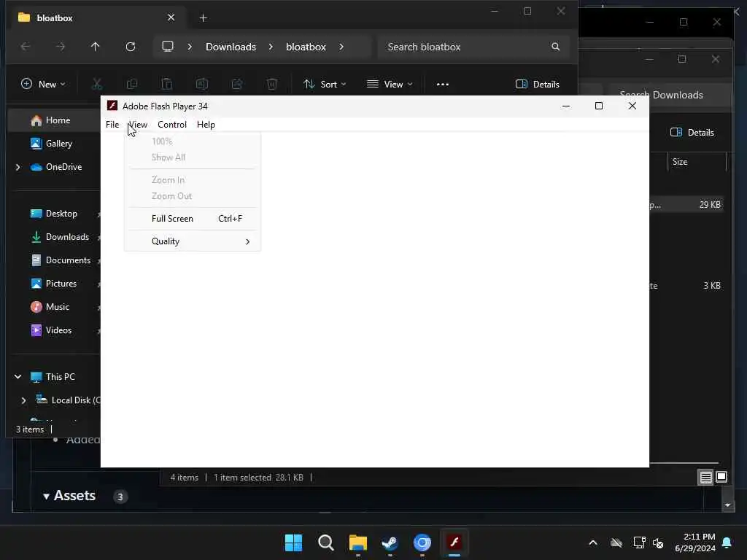
Task: Select the 29 KB file row
Action: point(687,205)
